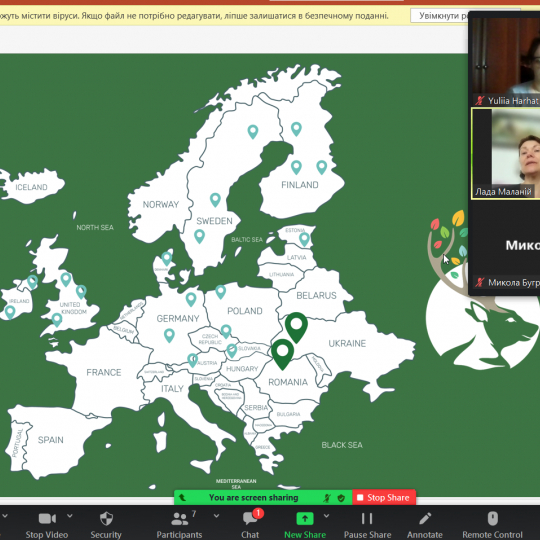The image size is (540, 540).
Task: Toggle the muted microphone icon in the sharing bar
Action: (327, 498)
